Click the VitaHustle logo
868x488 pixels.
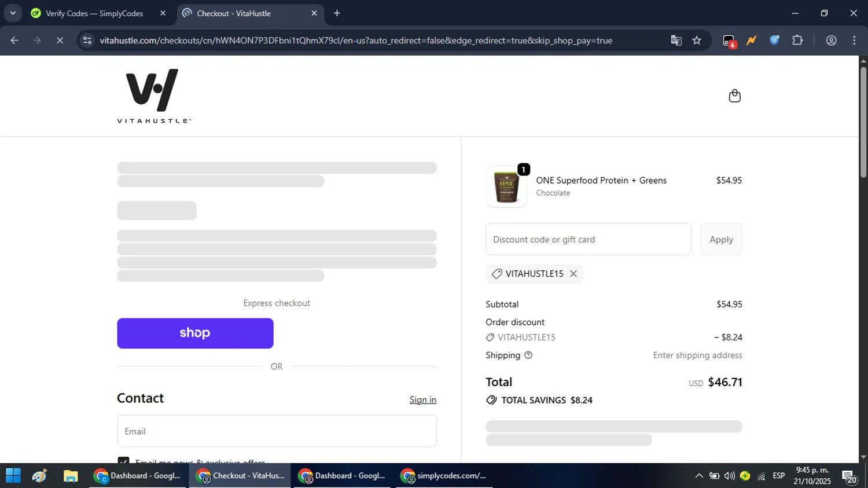153,96
